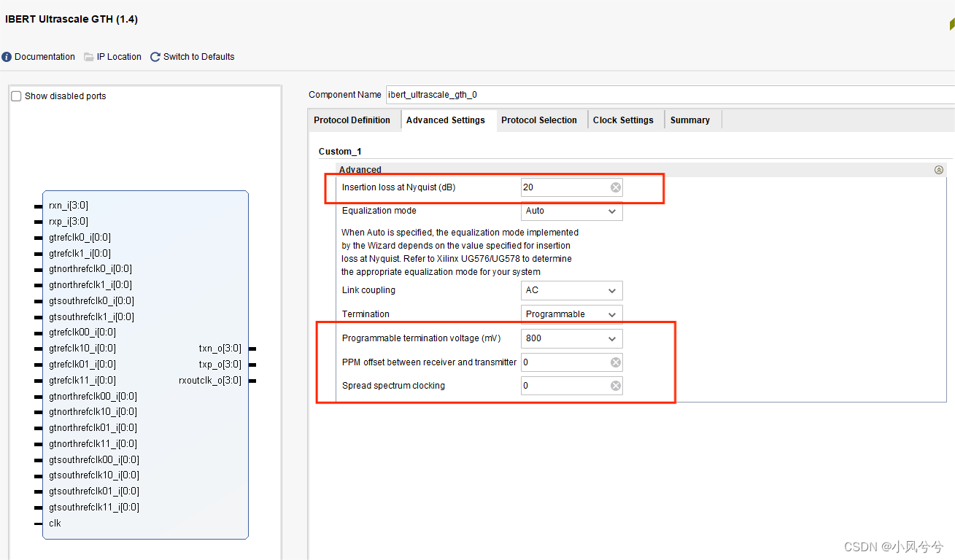Click the Custom_1 section heading
Image resolution: width=955 pixels, height=560 pixels.
(340, 152)
